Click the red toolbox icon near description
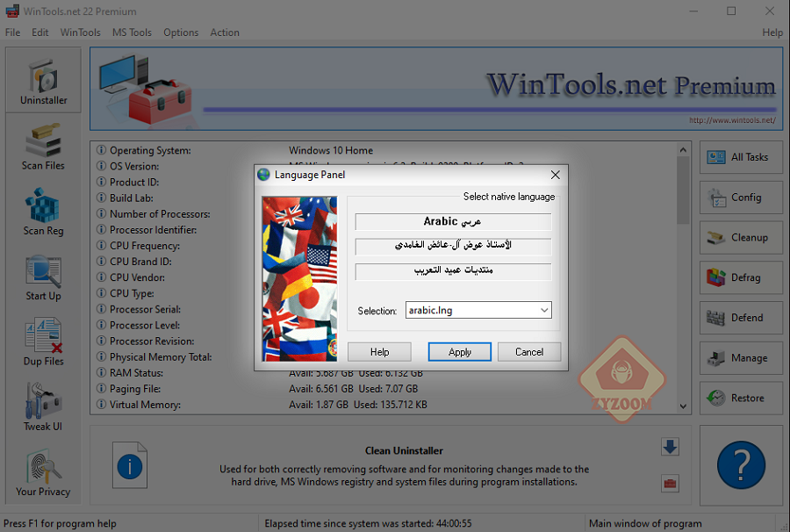 [670, 484]
